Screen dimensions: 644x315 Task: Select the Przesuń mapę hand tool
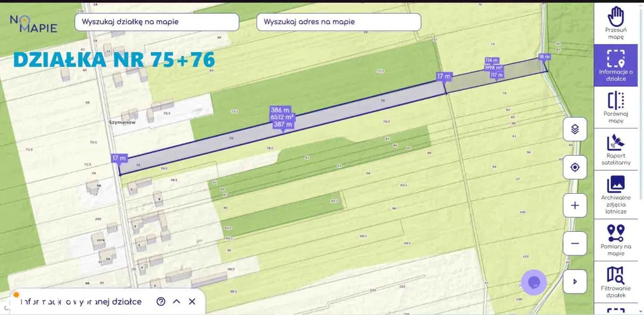coord(616,23)
